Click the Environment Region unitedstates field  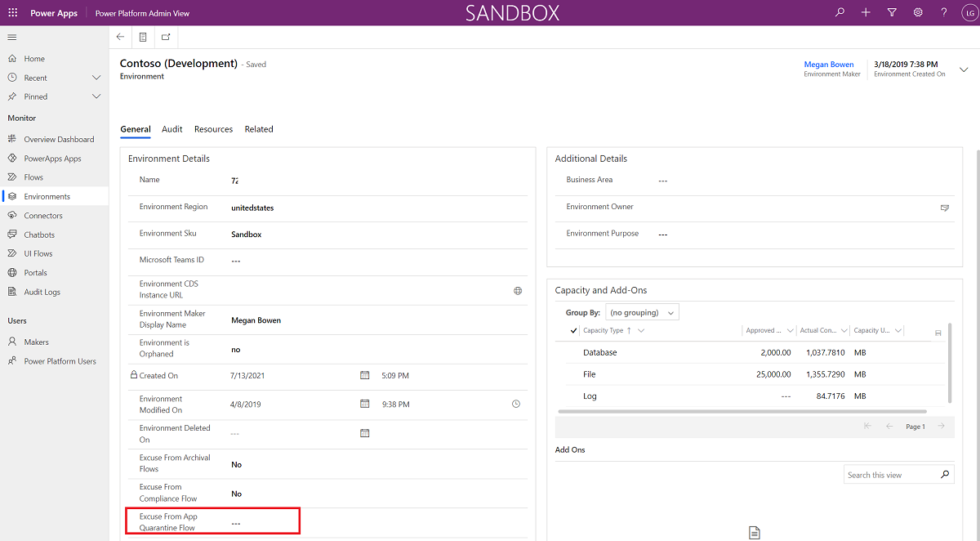(x=252, y=208)
